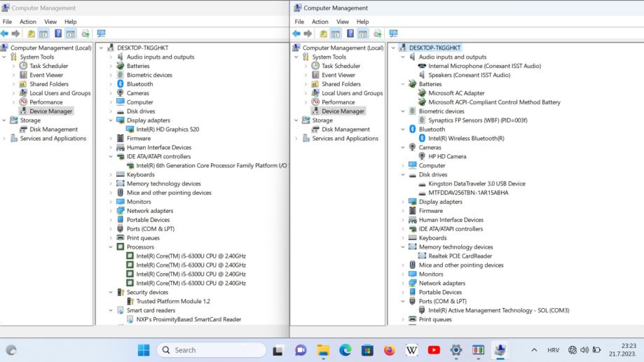Viewport: 644px width, 362px height.
Task: Click the taskbar Search box
Action: click(212, 350)
